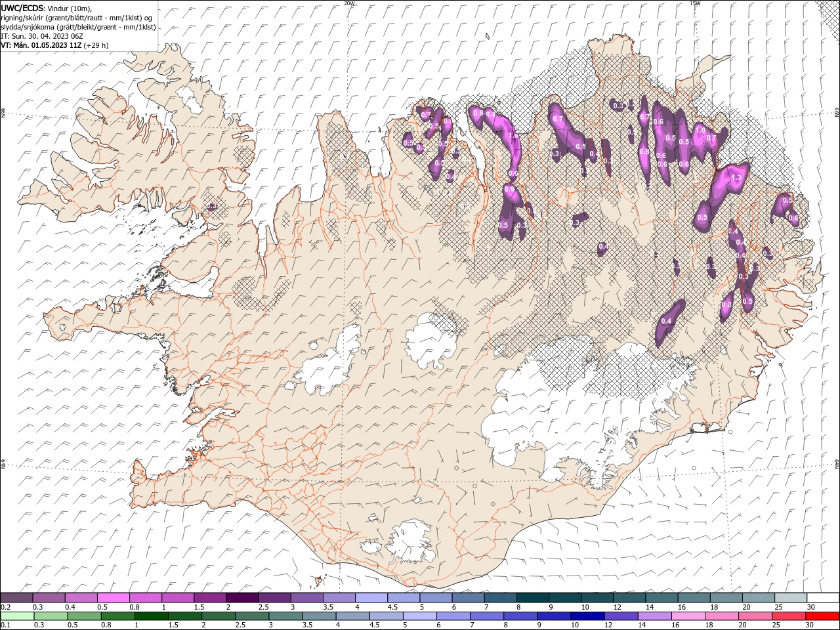The height and width of the screenshot is (630, 840).
Task: Select the 'slydda/snjókoma (grátt/bleikt/grænt' legend description line
Action: pos(78,27)
